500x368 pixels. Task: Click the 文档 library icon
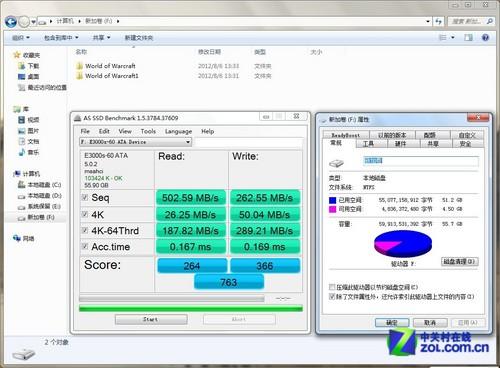pos(21,141)
